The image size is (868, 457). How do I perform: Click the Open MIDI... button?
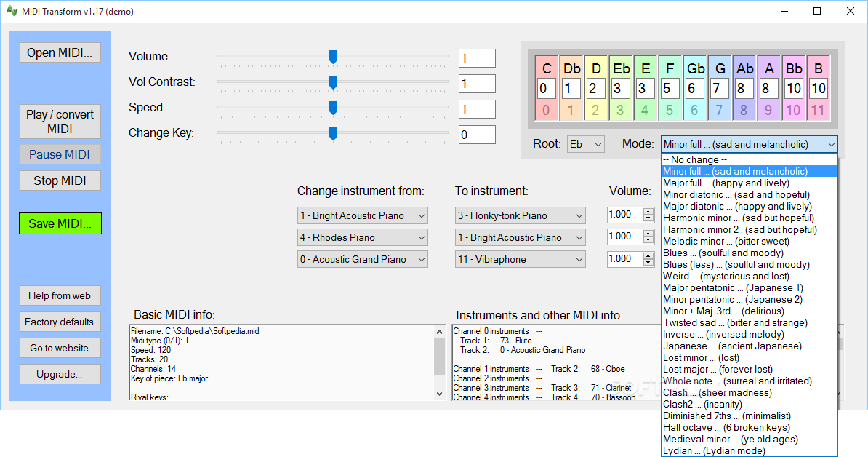click(x=60, y=52)
